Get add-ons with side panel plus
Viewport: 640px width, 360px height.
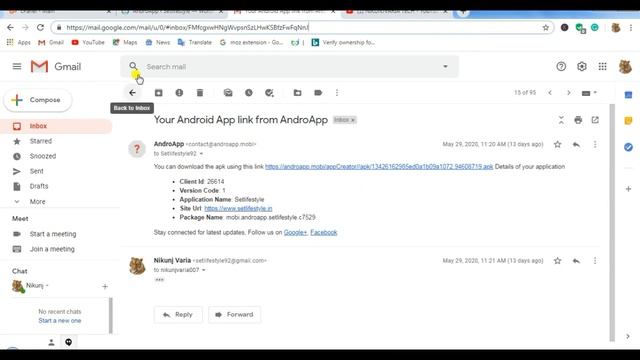(x=628, y=189)
